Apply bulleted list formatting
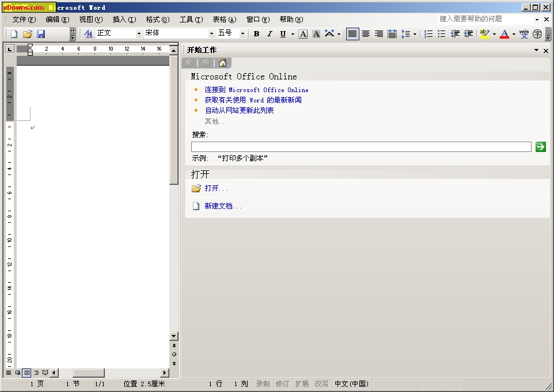Image resolution: width=554 pixels, height=392 pixels. (441, 34)
